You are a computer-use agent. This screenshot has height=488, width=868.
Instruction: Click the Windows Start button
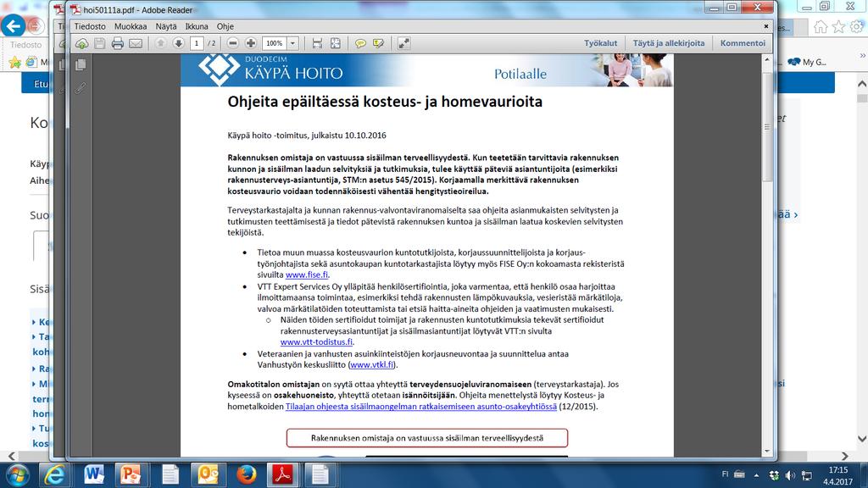[x=17, y=475]
